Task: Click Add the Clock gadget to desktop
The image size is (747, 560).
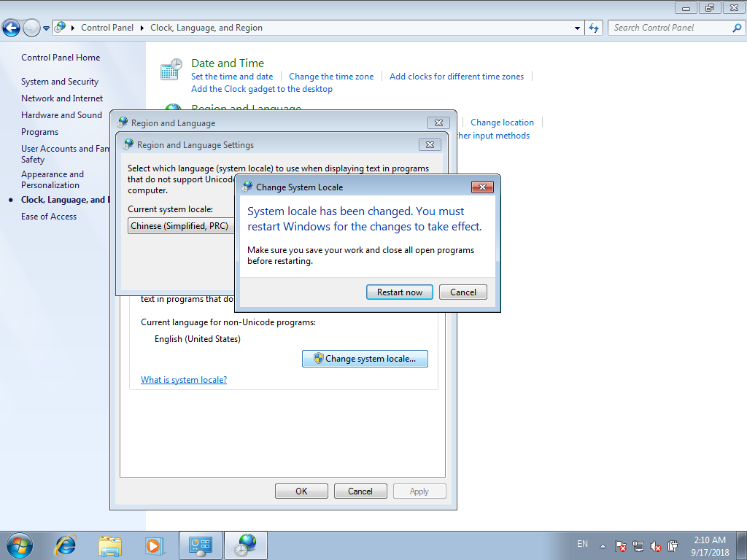Action: [262, 88]
